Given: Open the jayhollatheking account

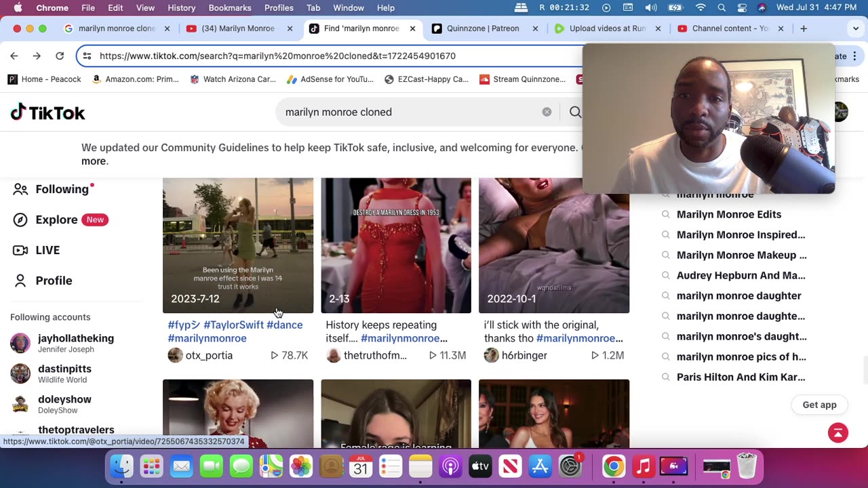Looking at the screenshot, I should pyautogui.click(x=62, y=343).
